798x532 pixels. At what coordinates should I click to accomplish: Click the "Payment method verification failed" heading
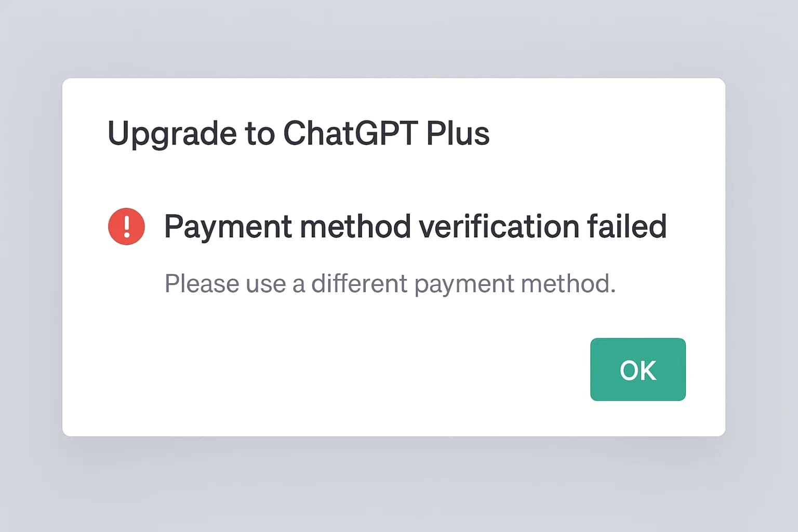415,227
